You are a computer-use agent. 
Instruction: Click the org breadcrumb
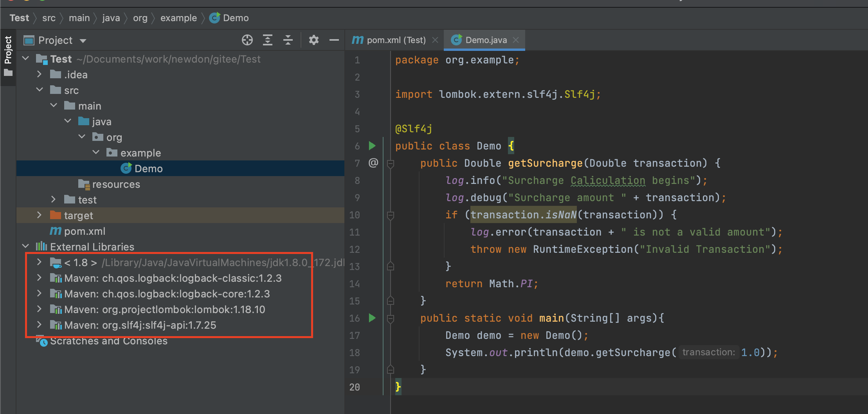pyautogui.click(x=140, y=18)
